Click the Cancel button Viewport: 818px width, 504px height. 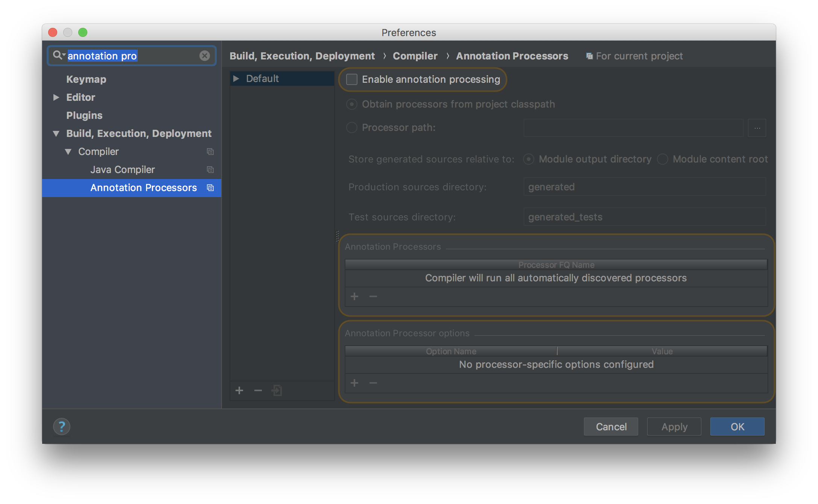[x=611, y=427]
